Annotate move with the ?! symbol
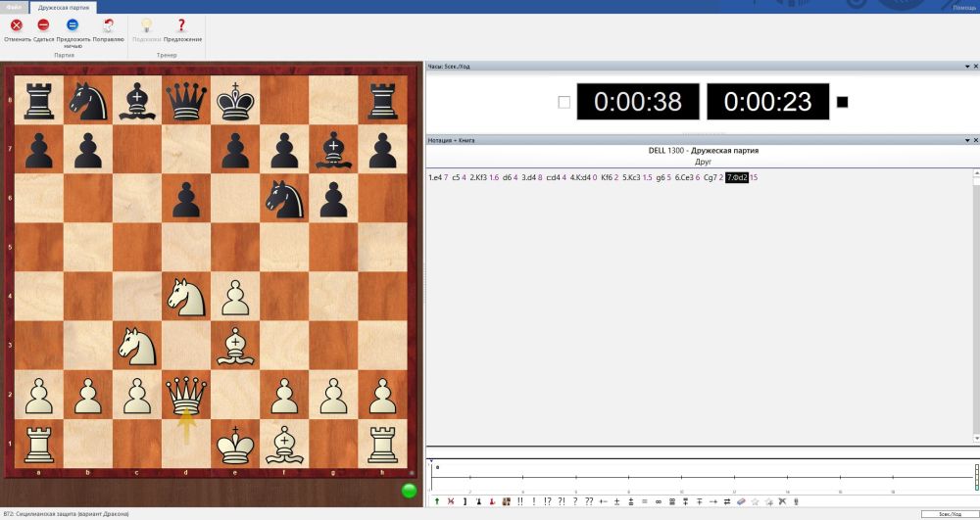Viewport: 980px width, 520px height. (x=562, y=501)
